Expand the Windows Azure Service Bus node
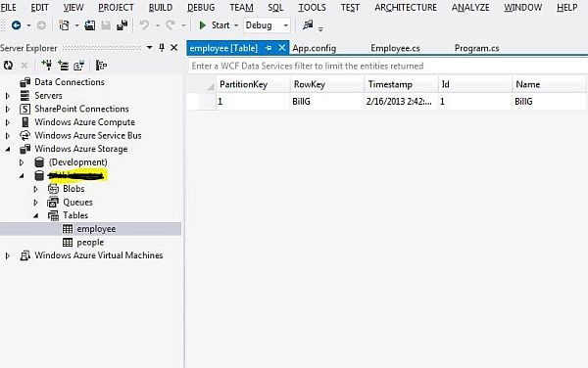The image size is (588, 368). click(x=8, y=135)
